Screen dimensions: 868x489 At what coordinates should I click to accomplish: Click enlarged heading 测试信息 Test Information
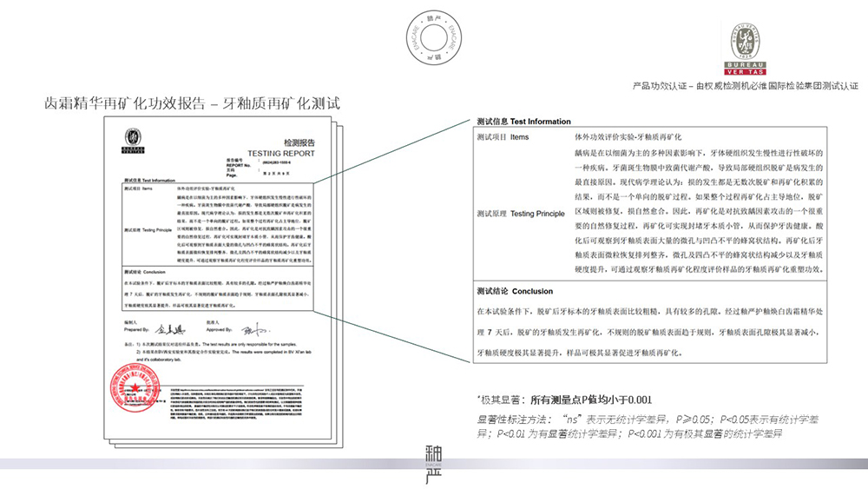tap(523, 122)
